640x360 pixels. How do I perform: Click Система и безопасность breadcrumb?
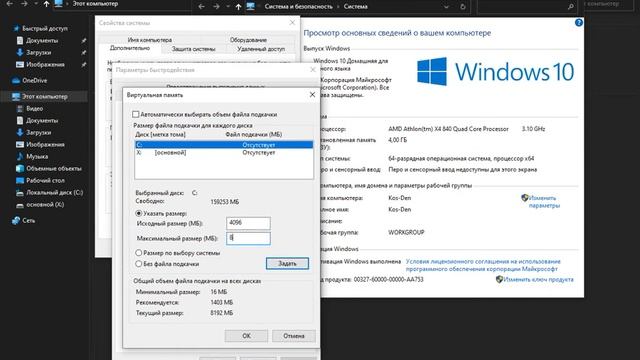298,7
